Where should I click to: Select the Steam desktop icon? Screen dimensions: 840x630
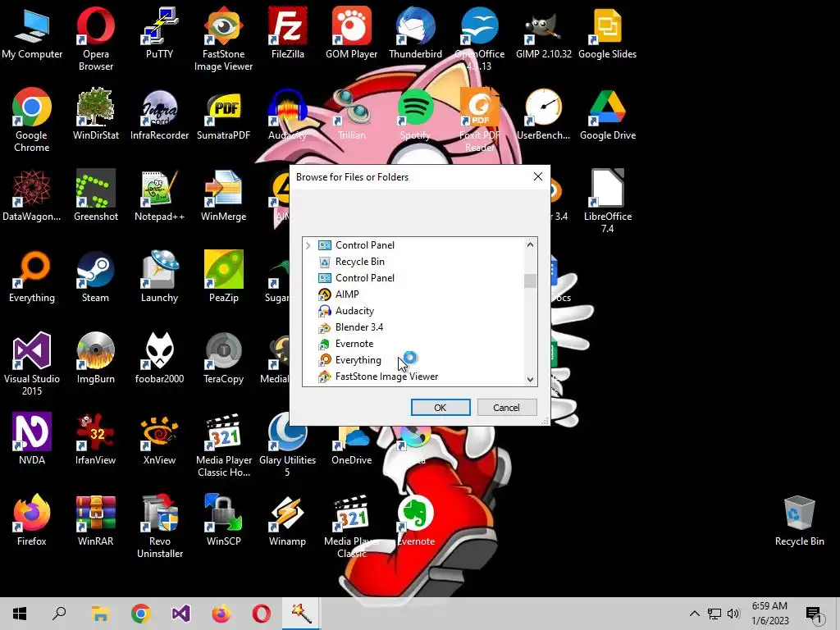[x=95, y=276]
